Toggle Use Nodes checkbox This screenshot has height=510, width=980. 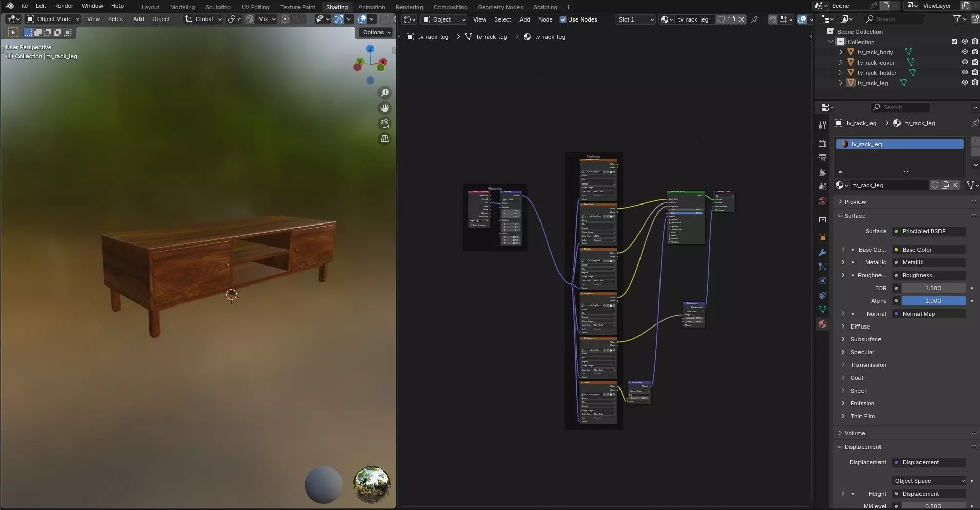[x=563, y=19]
